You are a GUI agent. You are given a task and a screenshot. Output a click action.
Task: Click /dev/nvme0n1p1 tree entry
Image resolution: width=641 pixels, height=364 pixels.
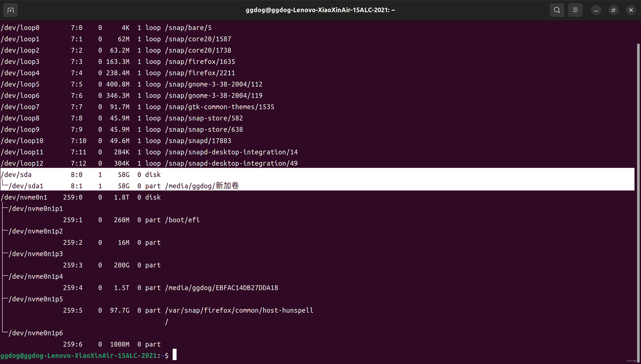[x=35, y=209]
